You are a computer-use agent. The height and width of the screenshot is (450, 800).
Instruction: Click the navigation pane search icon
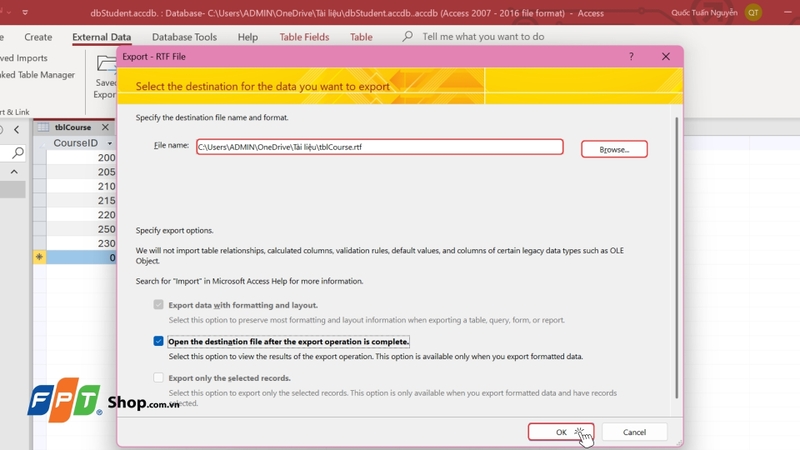pos(18,153)
